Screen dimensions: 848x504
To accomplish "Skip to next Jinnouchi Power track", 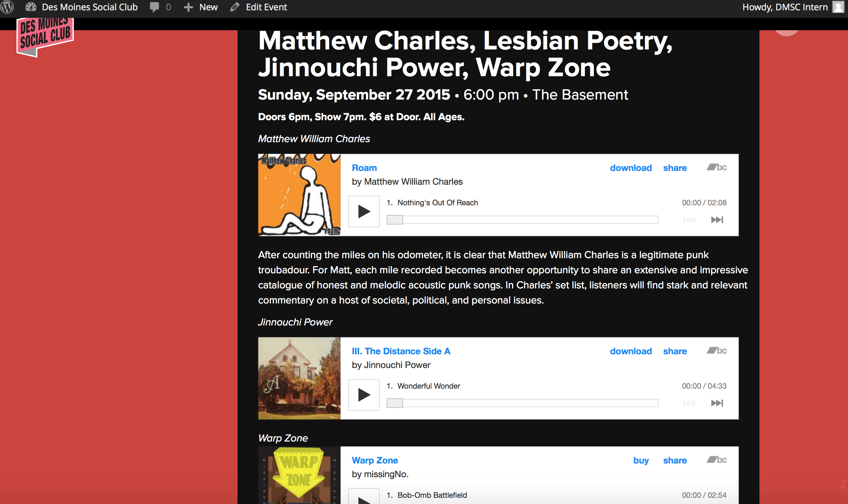I will 717,403.
